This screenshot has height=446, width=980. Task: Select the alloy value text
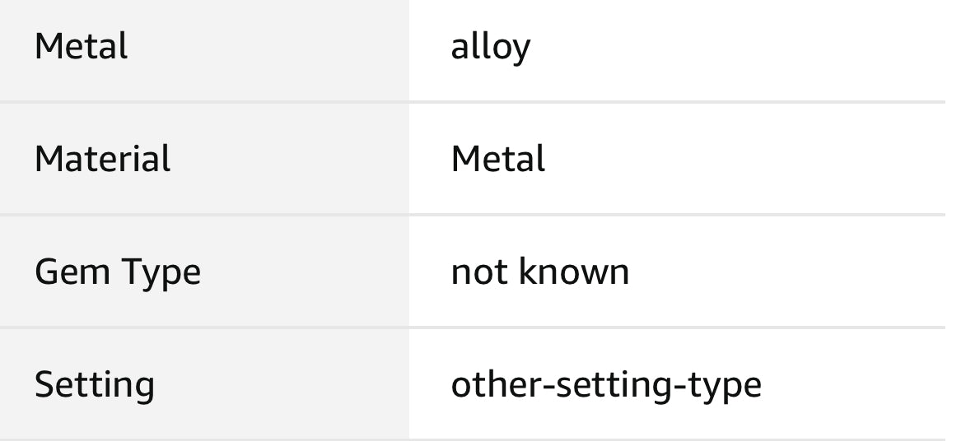click(490, 48)
